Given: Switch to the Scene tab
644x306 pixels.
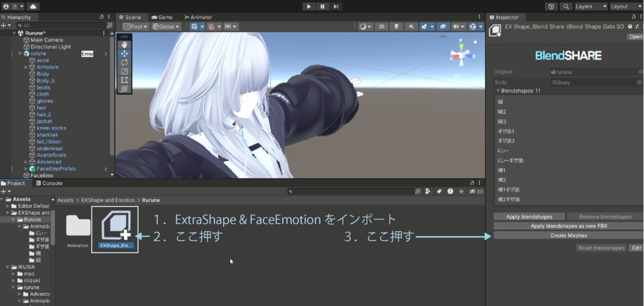Looking at the screenshot, I should coord(130,17).
